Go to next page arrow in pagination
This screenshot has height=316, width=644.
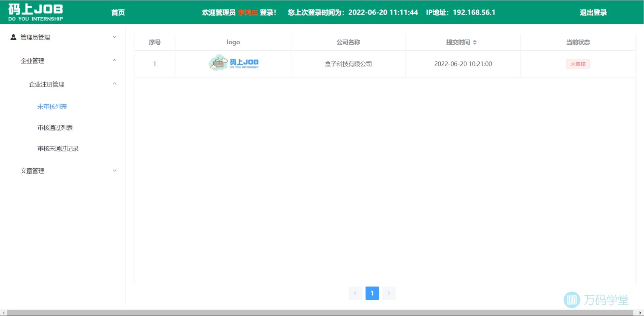point(389,293)
